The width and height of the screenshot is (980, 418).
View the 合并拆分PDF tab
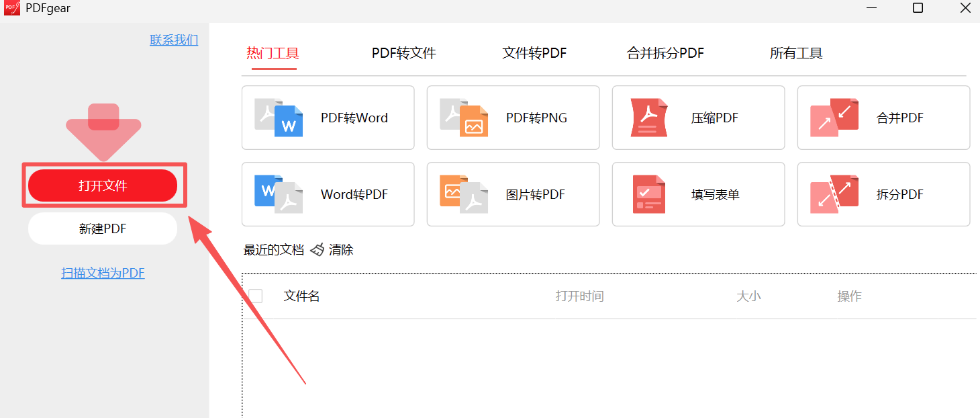click(665, 53)
